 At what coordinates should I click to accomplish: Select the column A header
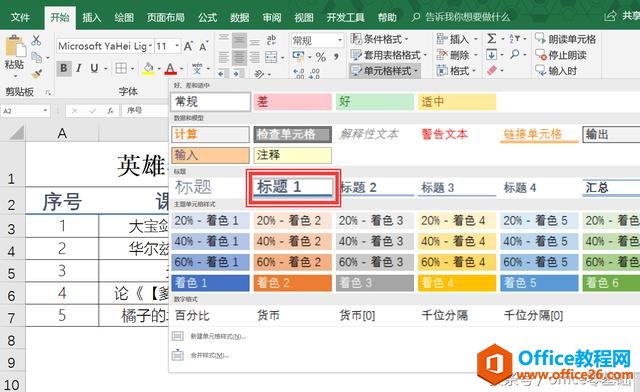pyautogui.click(x=62, y=133)
